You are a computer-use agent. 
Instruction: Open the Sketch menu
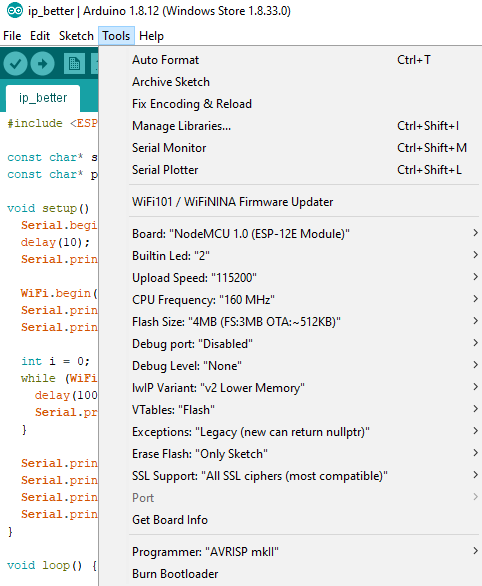click(x=76, y=36)
